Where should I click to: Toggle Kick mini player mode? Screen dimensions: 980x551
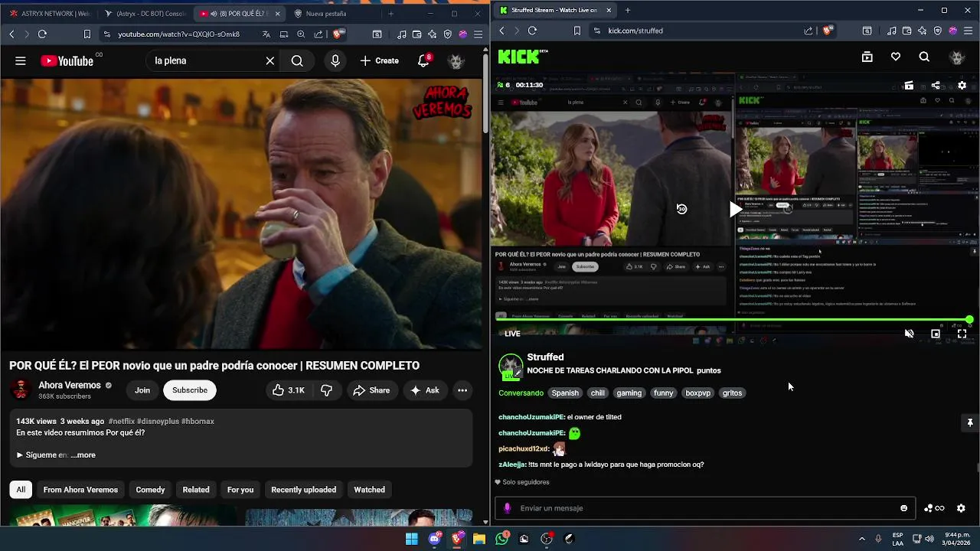coord(936,334)
